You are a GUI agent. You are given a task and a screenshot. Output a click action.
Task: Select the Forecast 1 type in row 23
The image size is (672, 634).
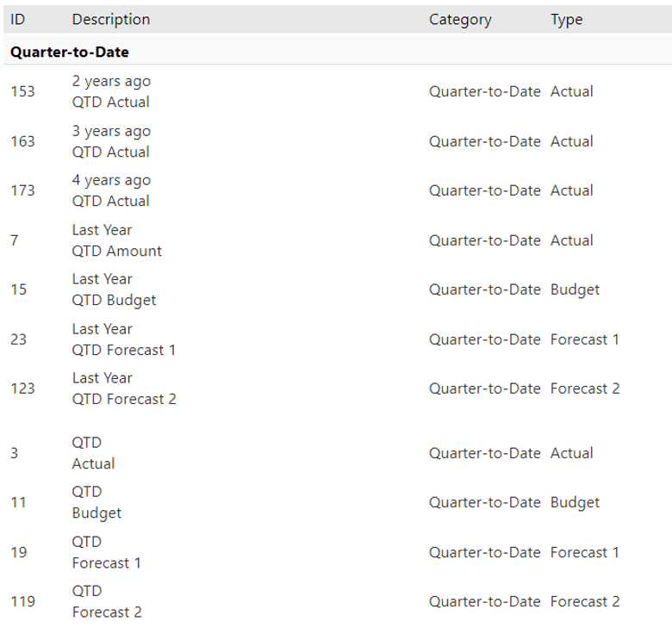coord(584,339)
